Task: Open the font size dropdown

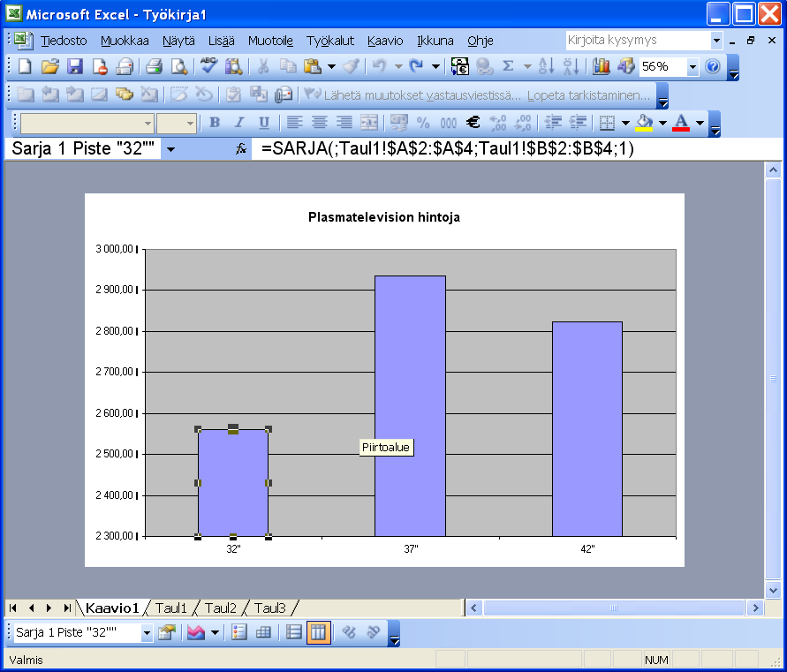Action: (190, 123)
